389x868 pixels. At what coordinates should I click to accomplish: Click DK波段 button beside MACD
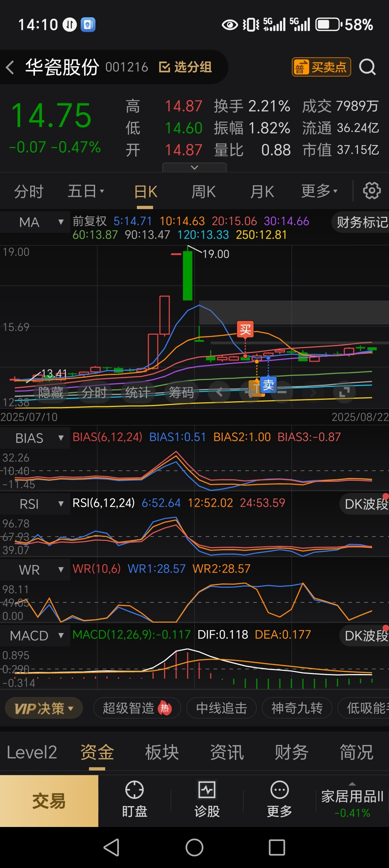point(365,636)
